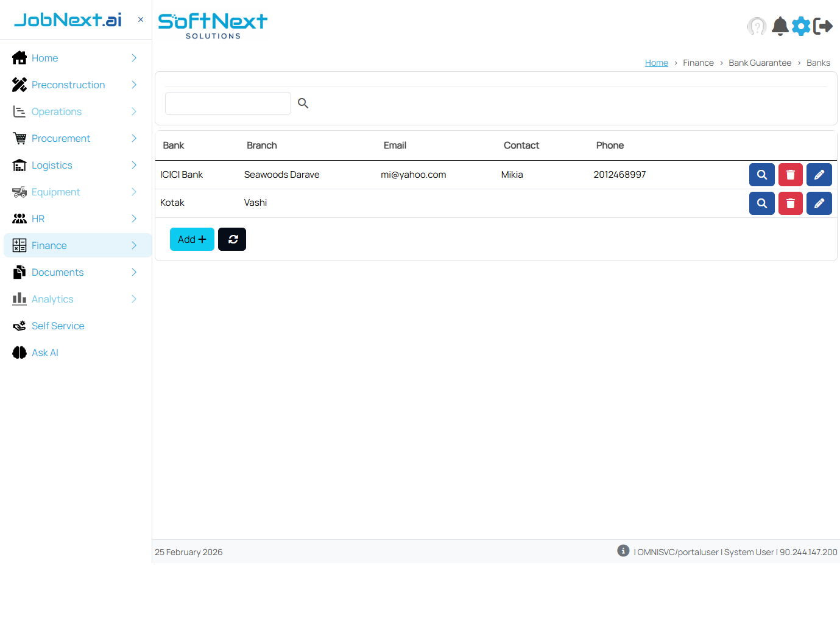Expand the Logistics submenu arrow
Viewport: 840px width, 630px height.
(134, 165)
